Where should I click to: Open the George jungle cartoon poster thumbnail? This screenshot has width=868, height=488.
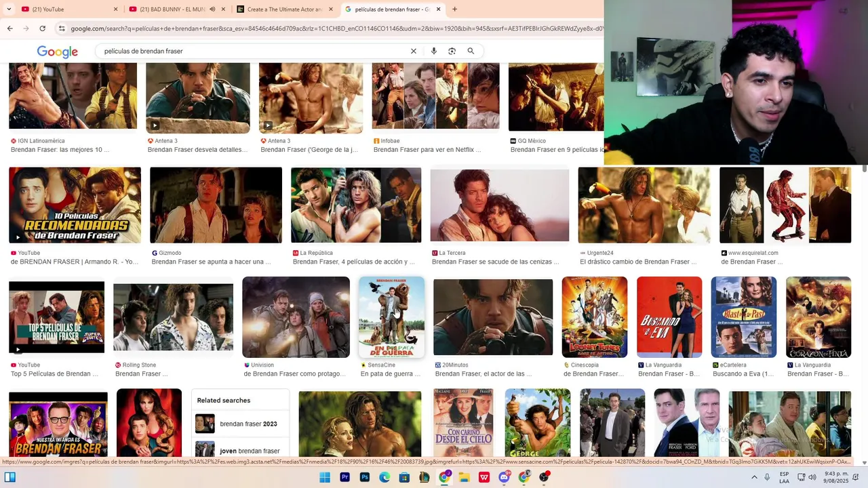[538, 423]
